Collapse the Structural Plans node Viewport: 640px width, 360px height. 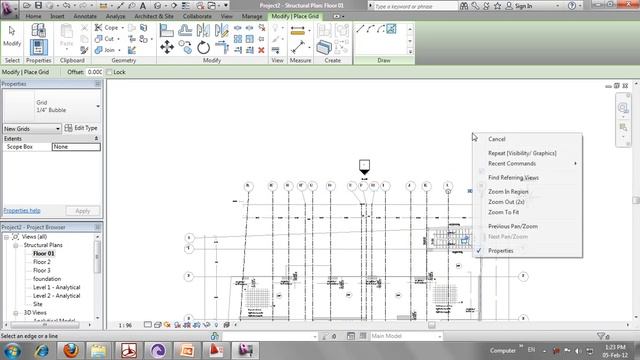(x=16, y=245)
